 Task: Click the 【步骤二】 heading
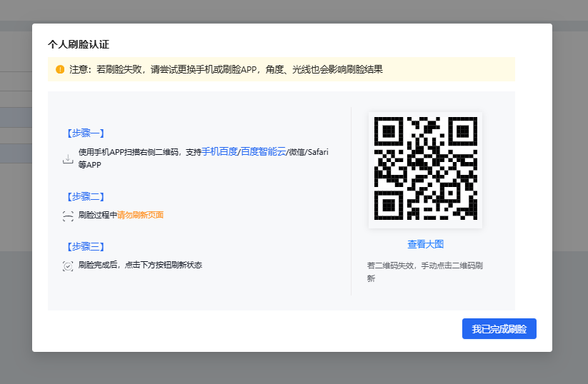point(86,197)
